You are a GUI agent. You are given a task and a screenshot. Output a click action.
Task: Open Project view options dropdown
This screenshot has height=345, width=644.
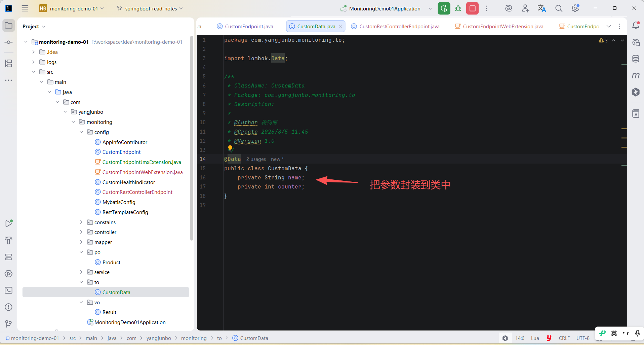(x=44, y=27)
